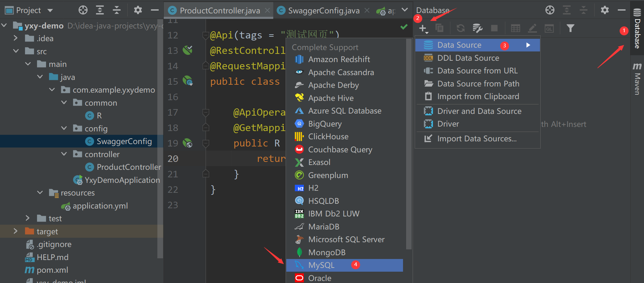Switch to ProductController.java tab

(220, 11)
